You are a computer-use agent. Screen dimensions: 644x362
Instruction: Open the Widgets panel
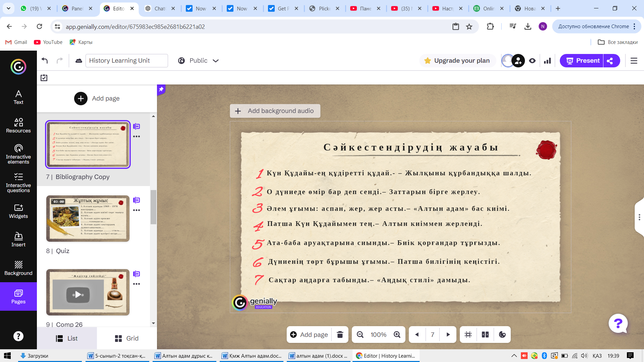pos(18,211)
